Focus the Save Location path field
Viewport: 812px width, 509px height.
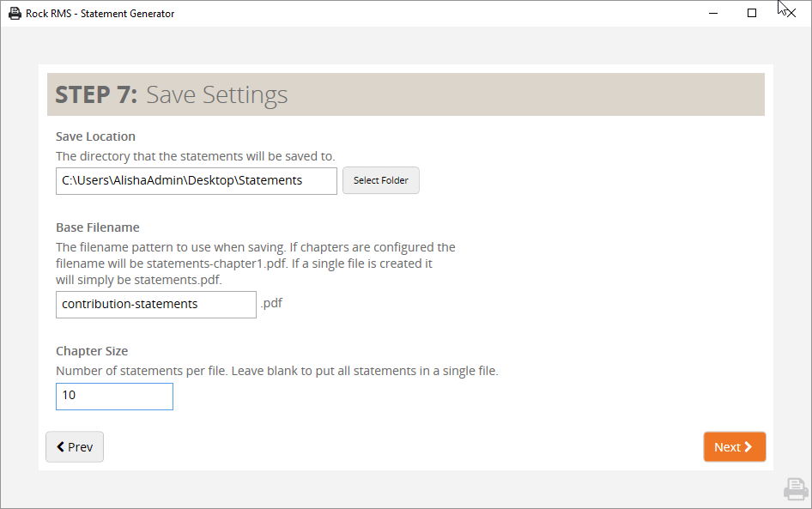(197, 181)
